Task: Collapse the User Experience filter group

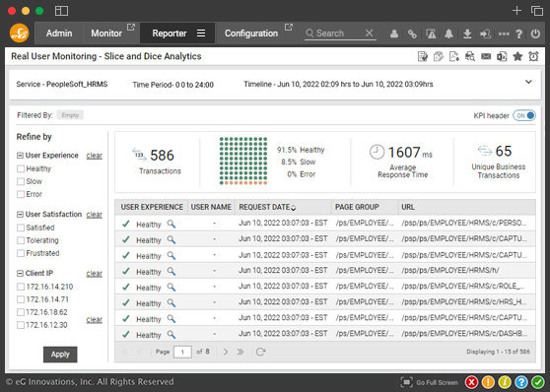Action: (21, 156)
